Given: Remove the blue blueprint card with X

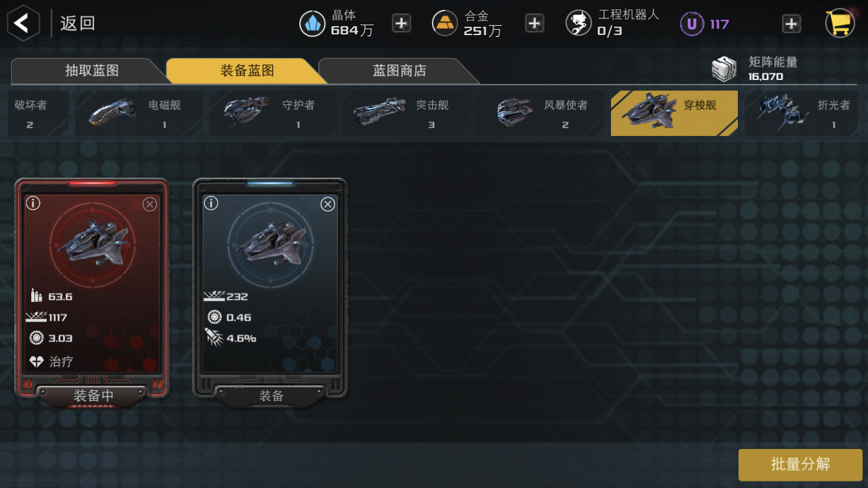Looking at the screenshot, I should click(328, 204).
